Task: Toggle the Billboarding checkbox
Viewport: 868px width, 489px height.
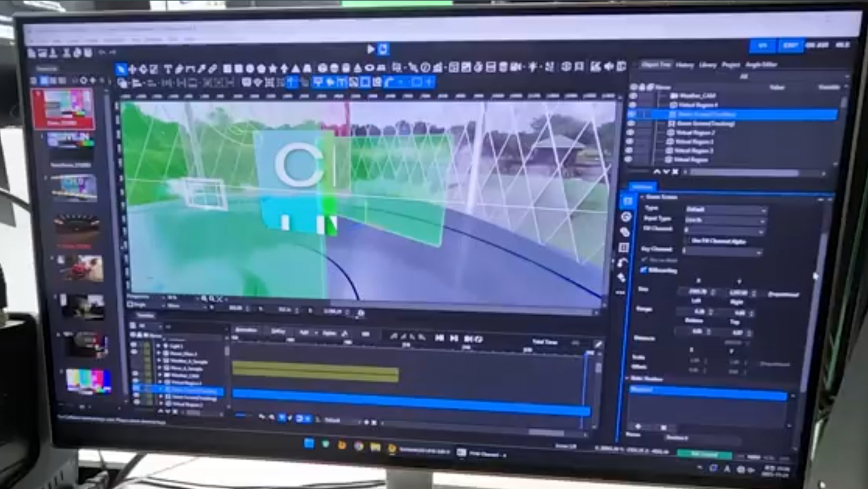Action: (644, 270)
